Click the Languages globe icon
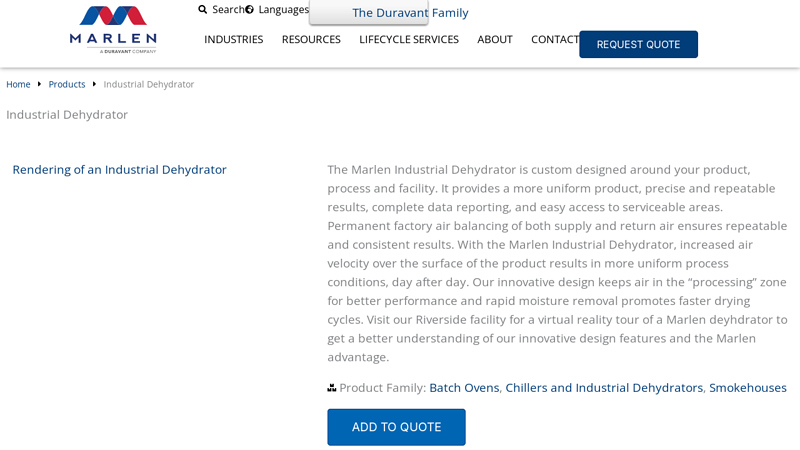The width and height of the screenshot is (800, 450). [x=250, y=10]
